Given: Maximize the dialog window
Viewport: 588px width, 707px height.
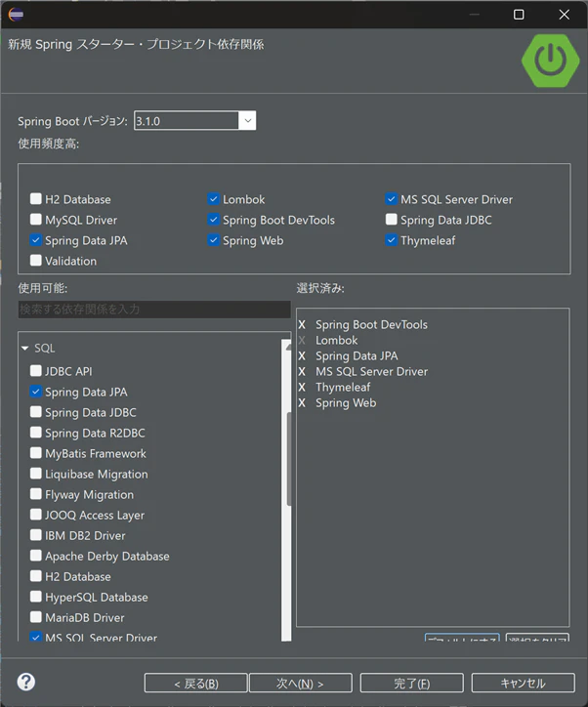Looking at the screenshot, I should click(519, 15).
